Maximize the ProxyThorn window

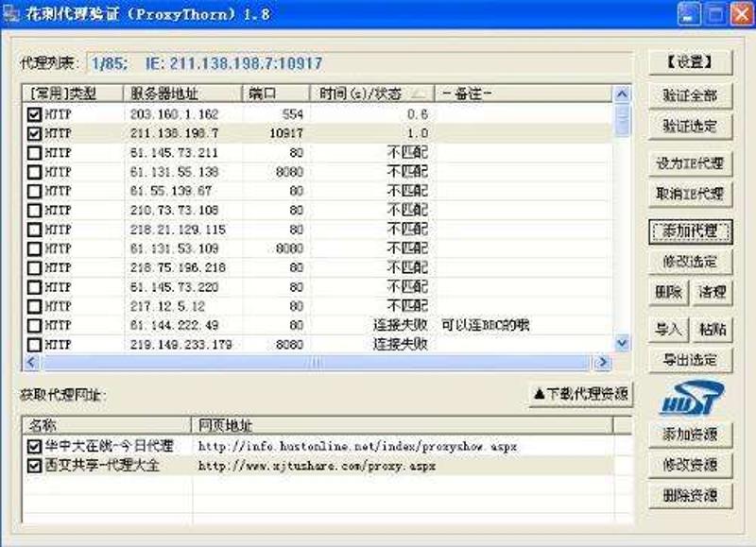click(714, 14)
